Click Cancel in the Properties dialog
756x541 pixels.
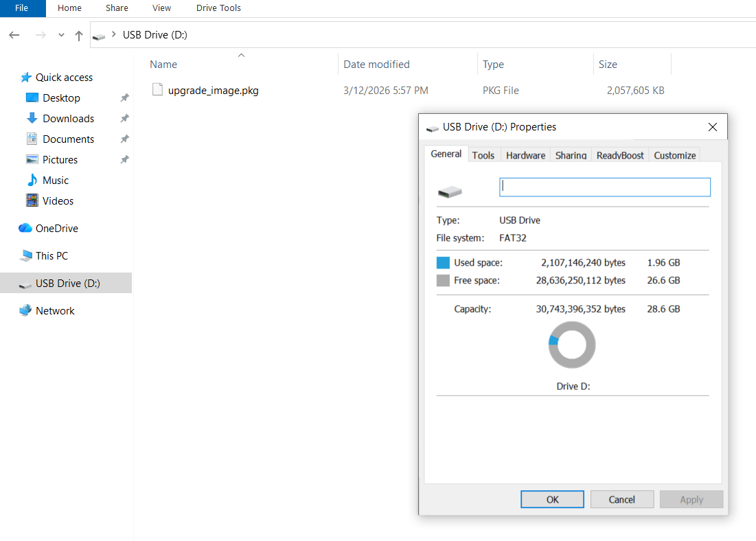621,499
